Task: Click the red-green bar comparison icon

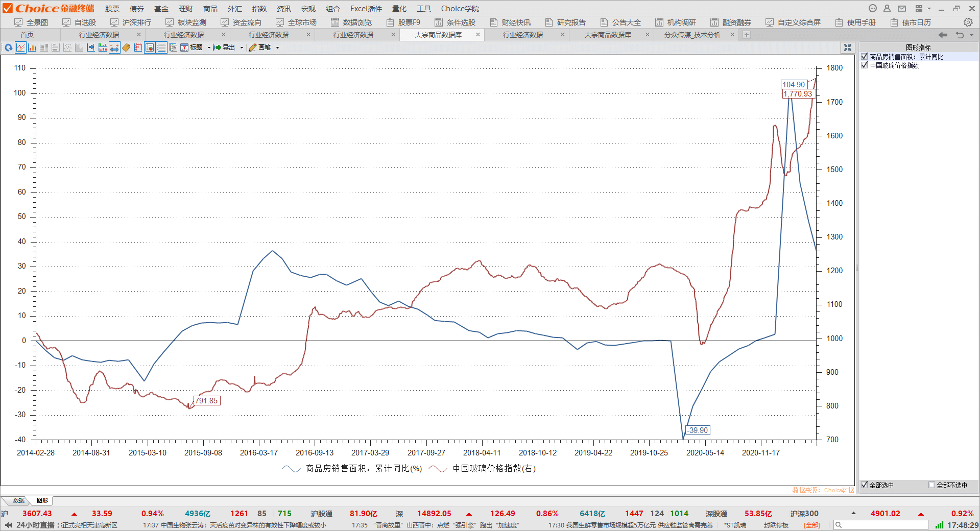Action: [x=103, y=47]
